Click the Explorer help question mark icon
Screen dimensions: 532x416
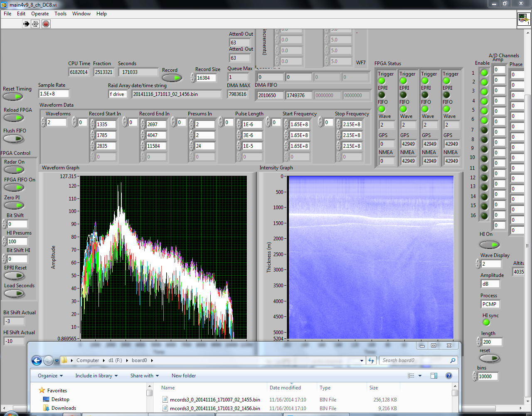click(448, 376)
